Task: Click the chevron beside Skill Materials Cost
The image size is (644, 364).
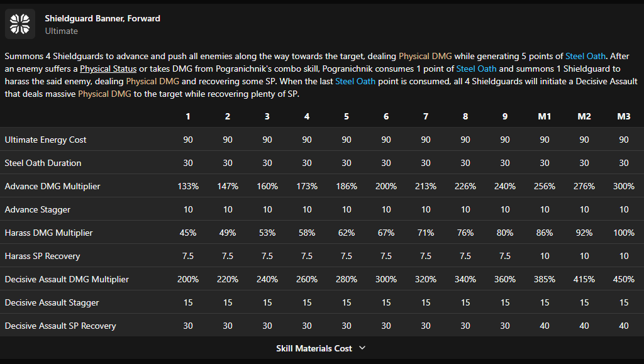Action: 362,348
